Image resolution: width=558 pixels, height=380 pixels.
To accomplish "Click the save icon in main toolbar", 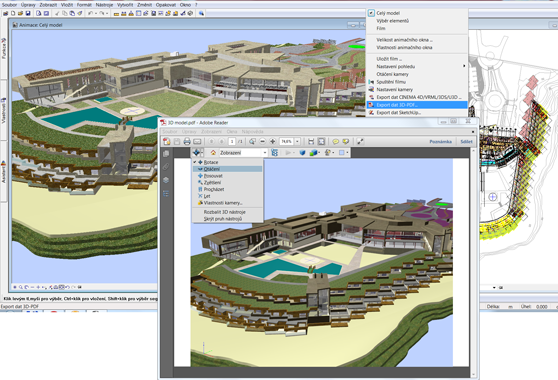I will (x=28, y=13).
